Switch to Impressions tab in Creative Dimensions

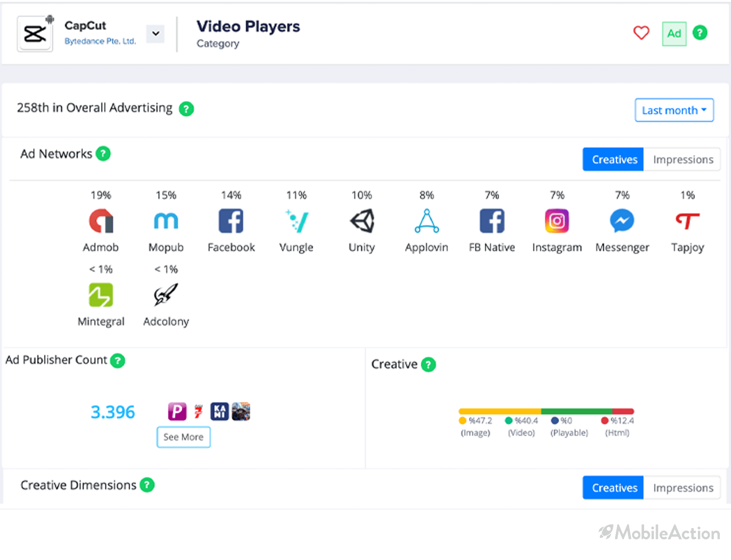(682, 488)
